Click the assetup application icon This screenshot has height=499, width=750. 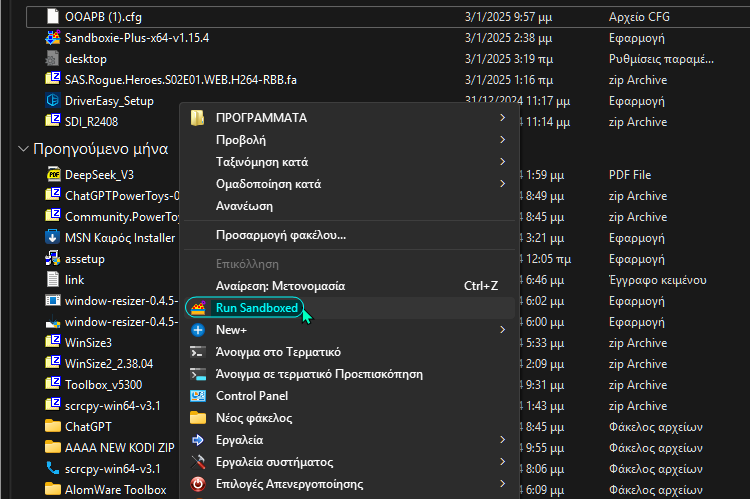(53, 258)
